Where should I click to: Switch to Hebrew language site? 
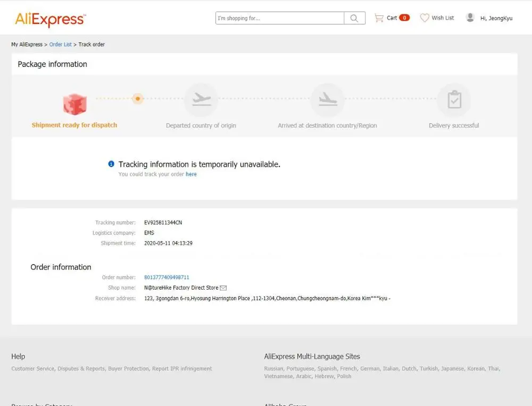click(x=324, y=376)
